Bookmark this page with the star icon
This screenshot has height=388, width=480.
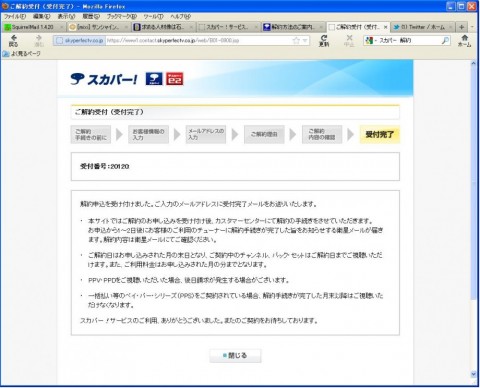click(296, 41)
